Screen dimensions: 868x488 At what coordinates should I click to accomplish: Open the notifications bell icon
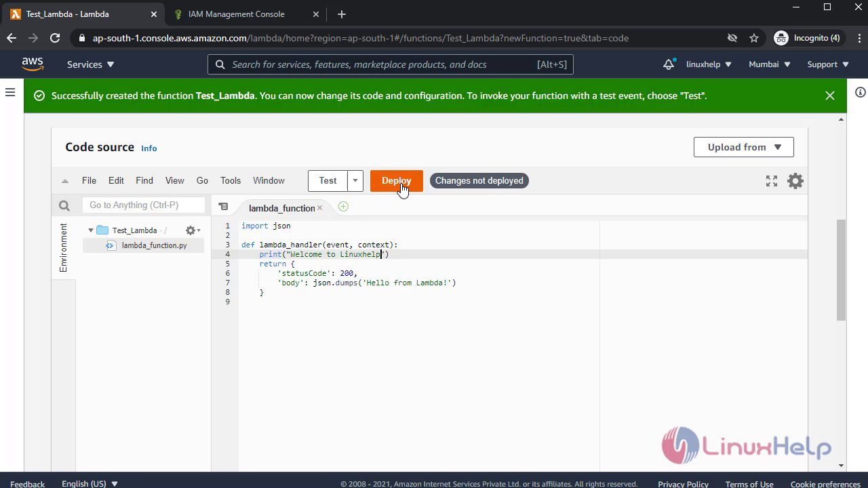pyautogui.click(x=669, y=64)
